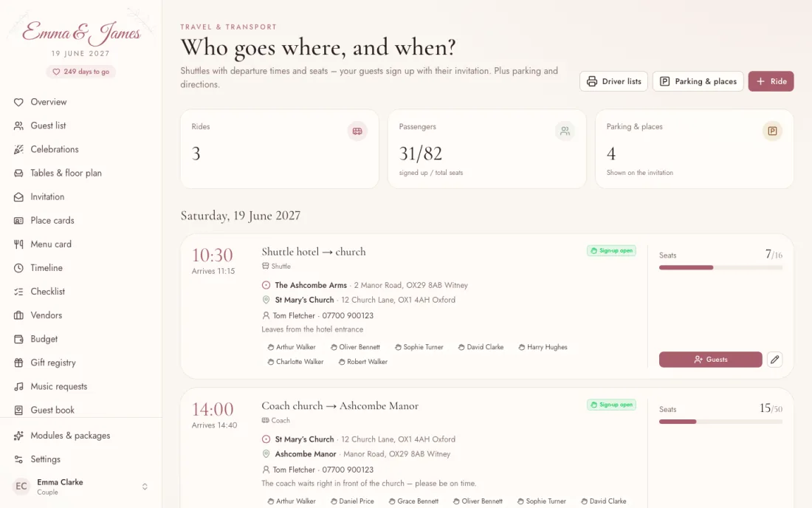
Task: Open Guests for Shuttle hotel to church
Action: click(710, 360)
